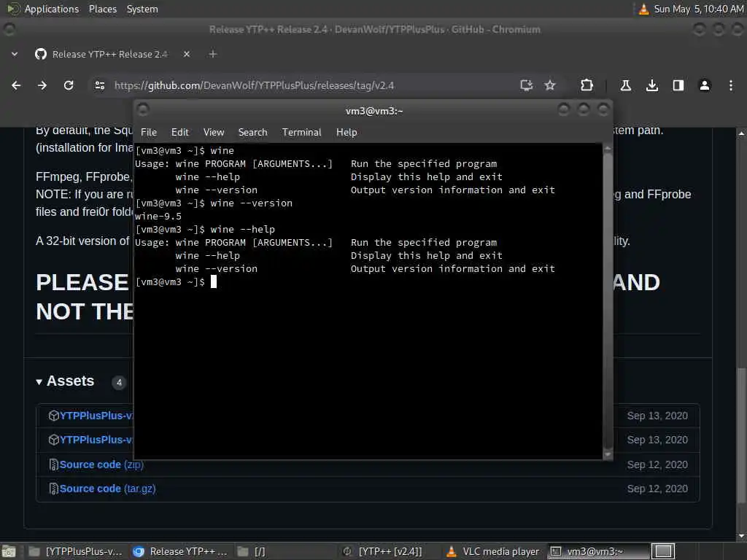Switch to vm3@vm3:~ terminal taskbar entry

click(x=598, y=551)
